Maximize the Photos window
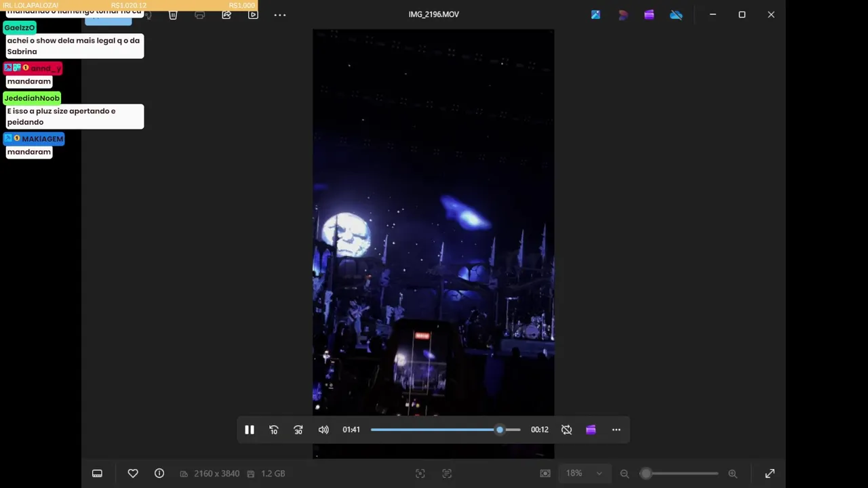 (742, 14)
